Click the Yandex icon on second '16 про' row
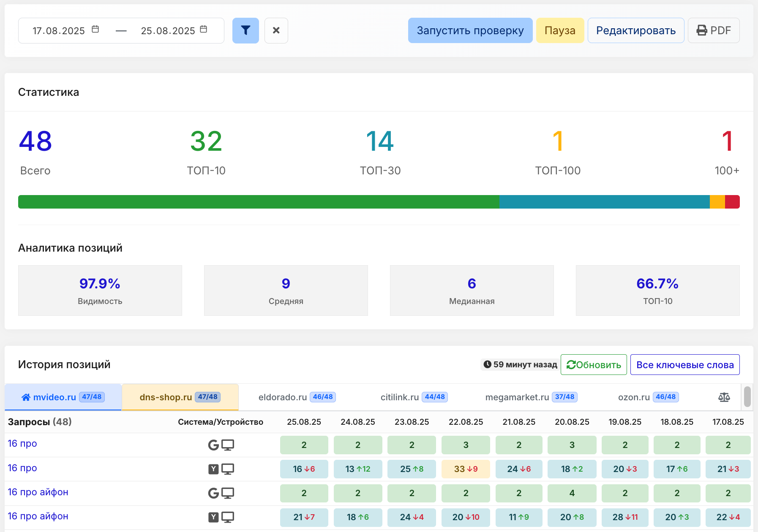The image size is (758, 532). click(x=214, y=469)
